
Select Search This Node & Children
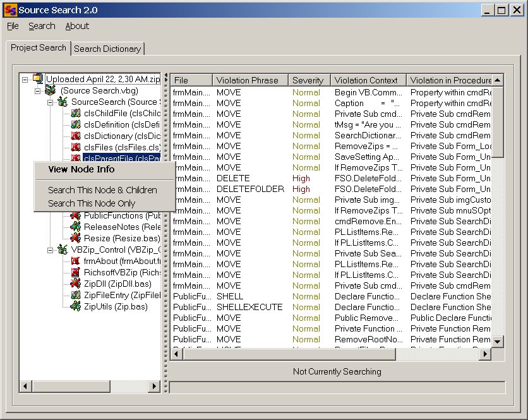click(102, 190)
